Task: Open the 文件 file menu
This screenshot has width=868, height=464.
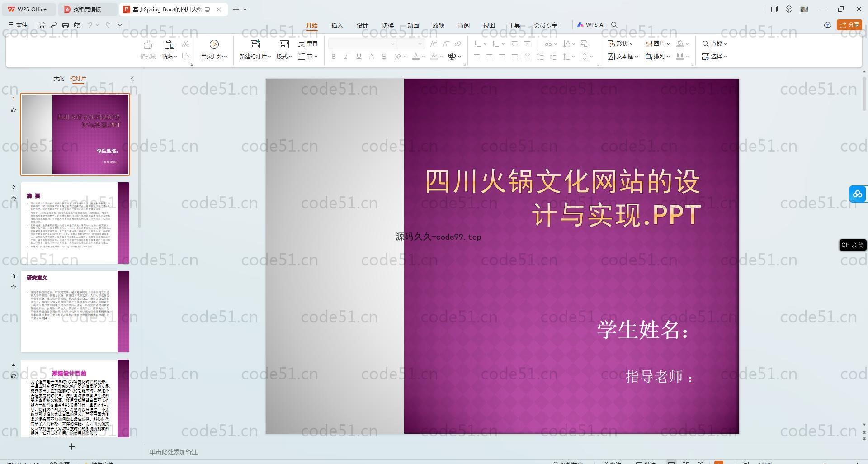Action: pyautogui.click(x=18, y=25)
